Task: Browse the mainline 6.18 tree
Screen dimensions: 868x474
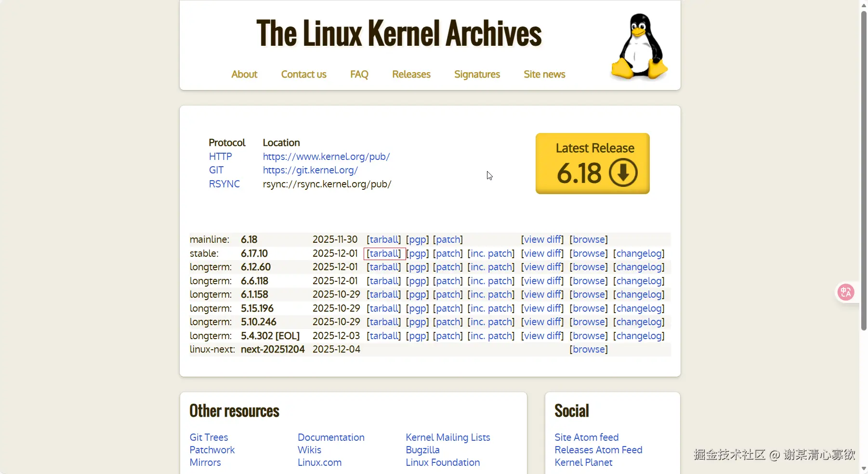Action: point(589,239)
